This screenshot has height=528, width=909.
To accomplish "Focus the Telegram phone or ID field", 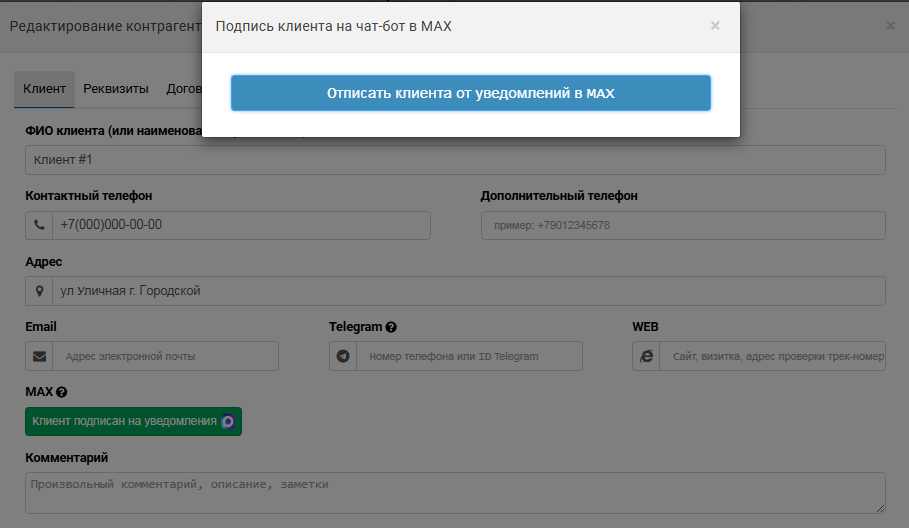I will point(469,356).
